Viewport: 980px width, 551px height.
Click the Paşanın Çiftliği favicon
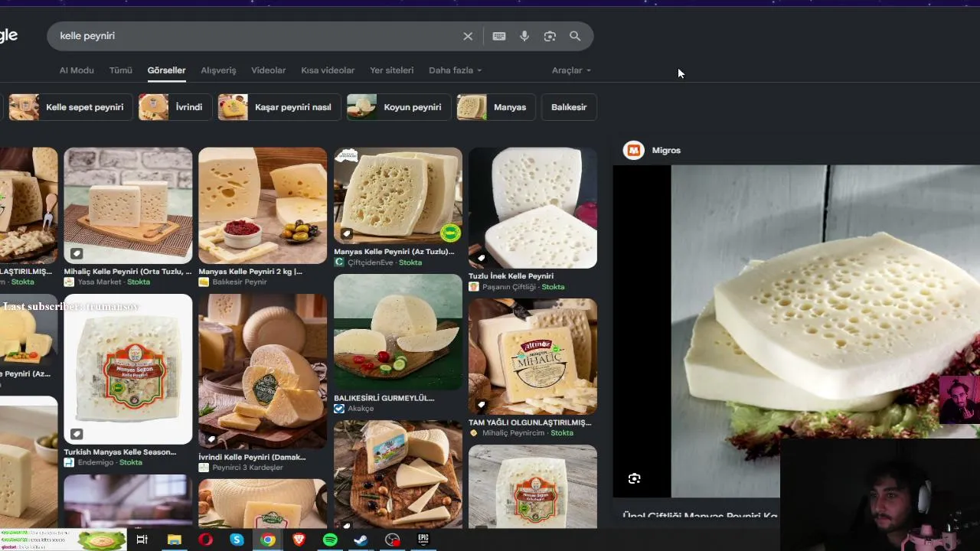click(473, 287)
